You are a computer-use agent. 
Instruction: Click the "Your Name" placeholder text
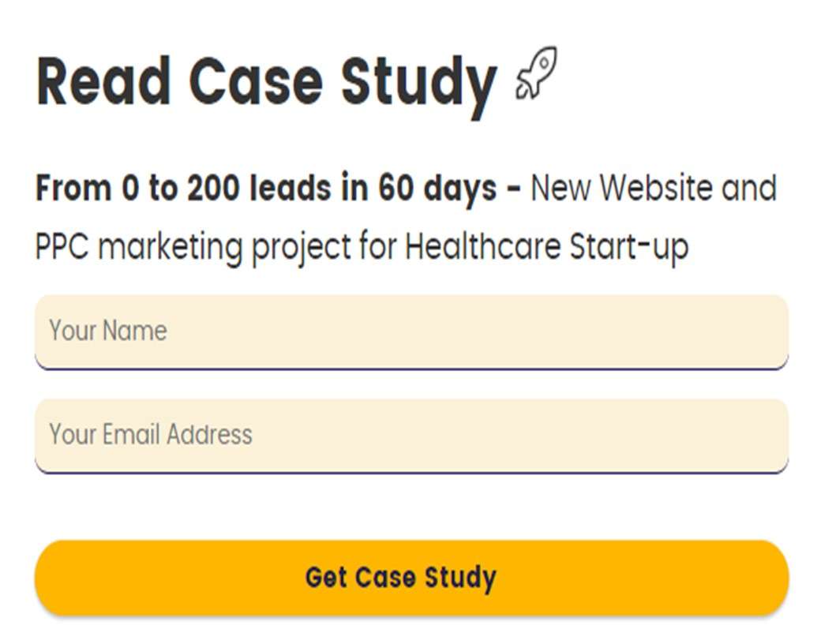point(108,331)
